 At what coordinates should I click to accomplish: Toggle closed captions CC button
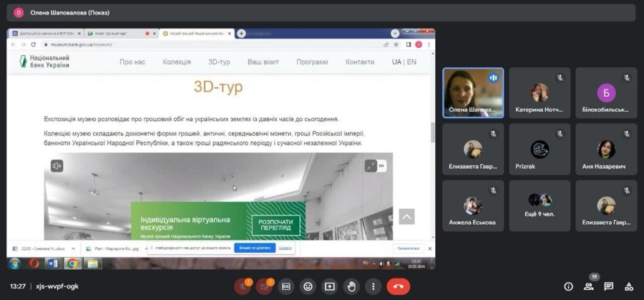286,287
